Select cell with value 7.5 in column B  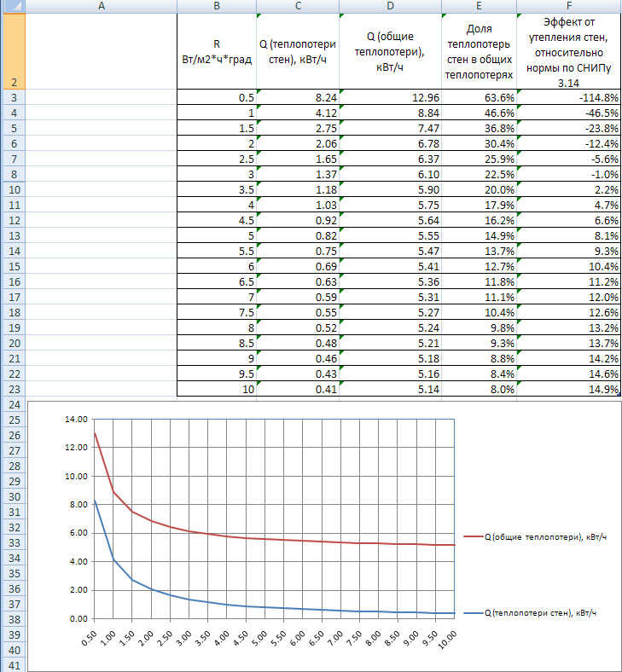click(217, 312)
